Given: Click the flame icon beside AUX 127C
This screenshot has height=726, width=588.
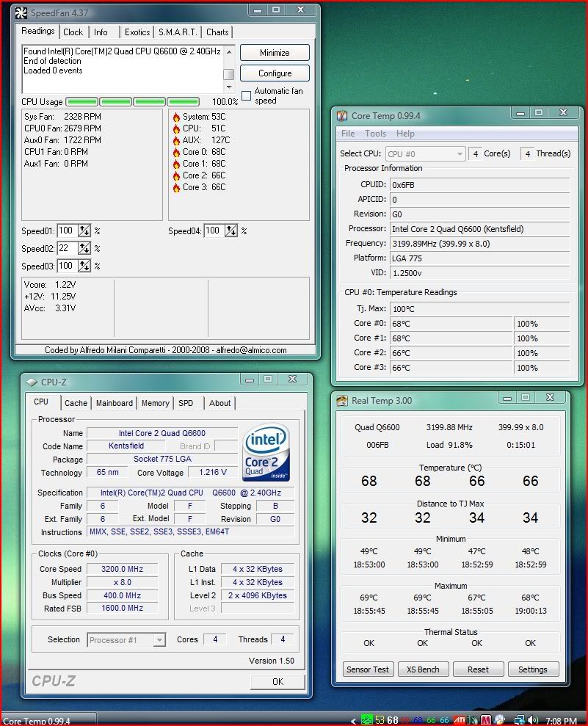Looking at the screenshot, I should pyautogui.click(x=176, y=140).
